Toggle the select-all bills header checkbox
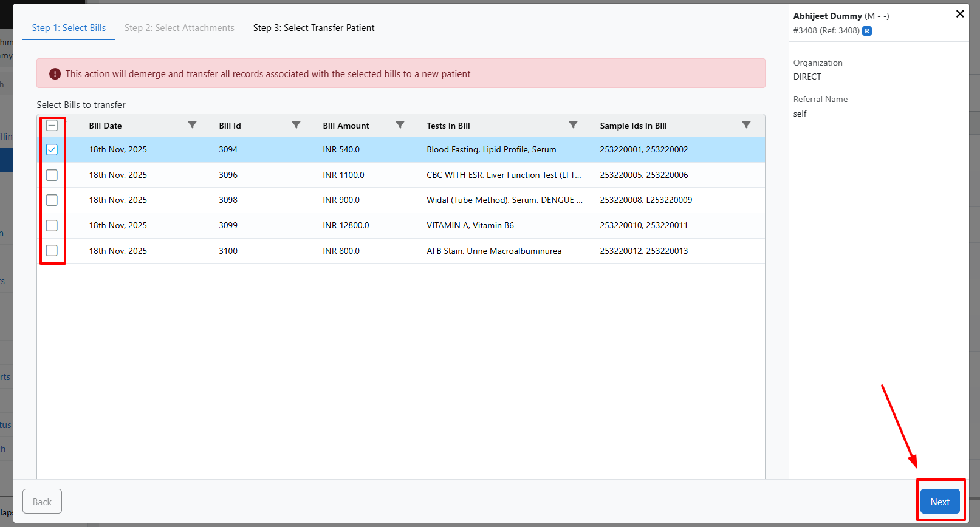 (52, 126)
